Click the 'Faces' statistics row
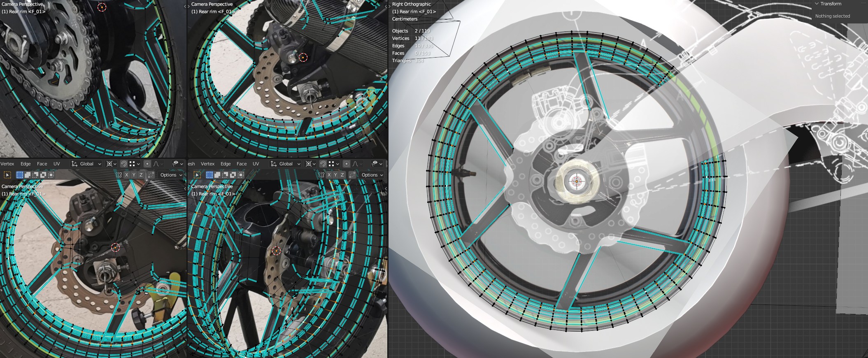 [x=411, y=53]
